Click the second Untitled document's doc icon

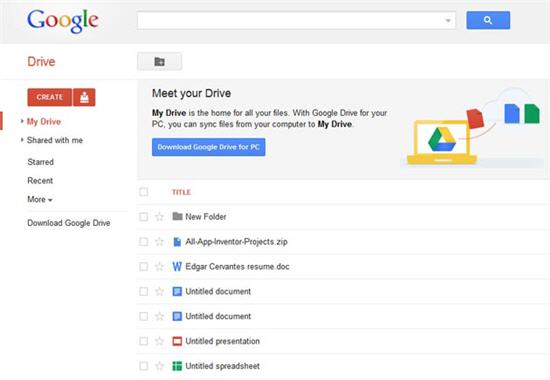coord(177,316)
